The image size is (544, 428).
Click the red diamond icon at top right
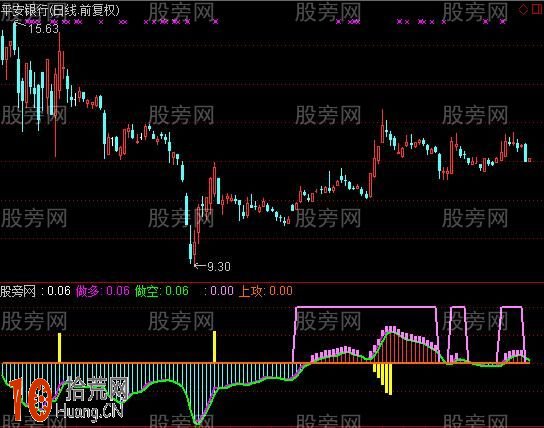[x=523, y=9]
